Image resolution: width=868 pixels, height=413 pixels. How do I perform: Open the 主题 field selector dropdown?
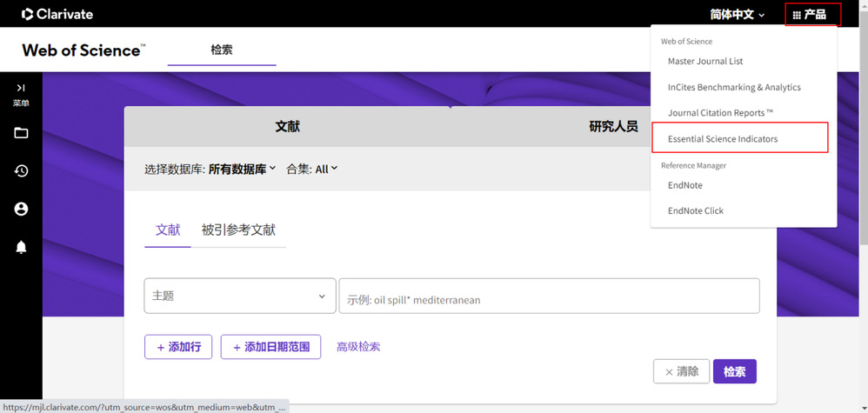[239, 296]
